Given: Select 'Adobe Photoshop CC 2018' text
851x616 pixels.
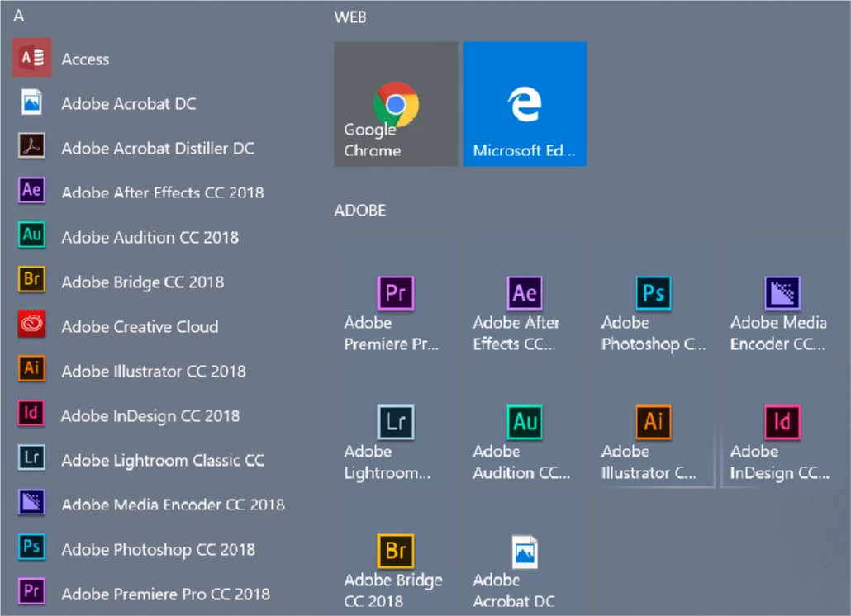Looking at the screenshot, I should tap(159, 549).
